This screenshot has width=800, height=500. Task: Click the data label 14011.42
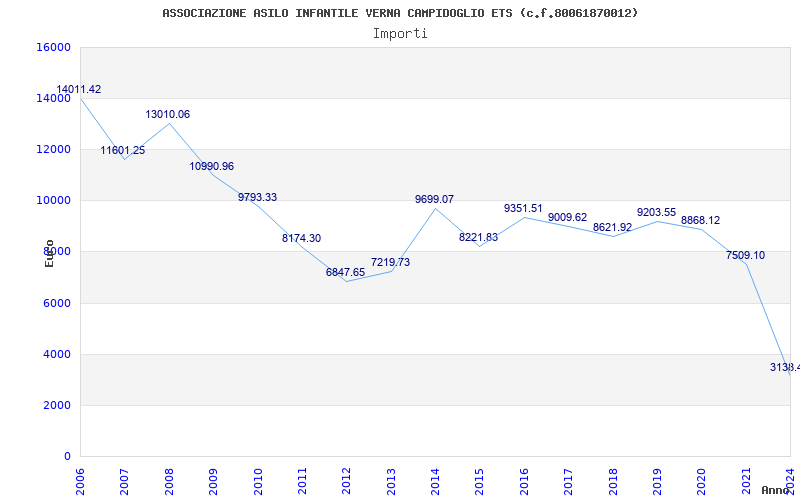[x=79, y=89]
